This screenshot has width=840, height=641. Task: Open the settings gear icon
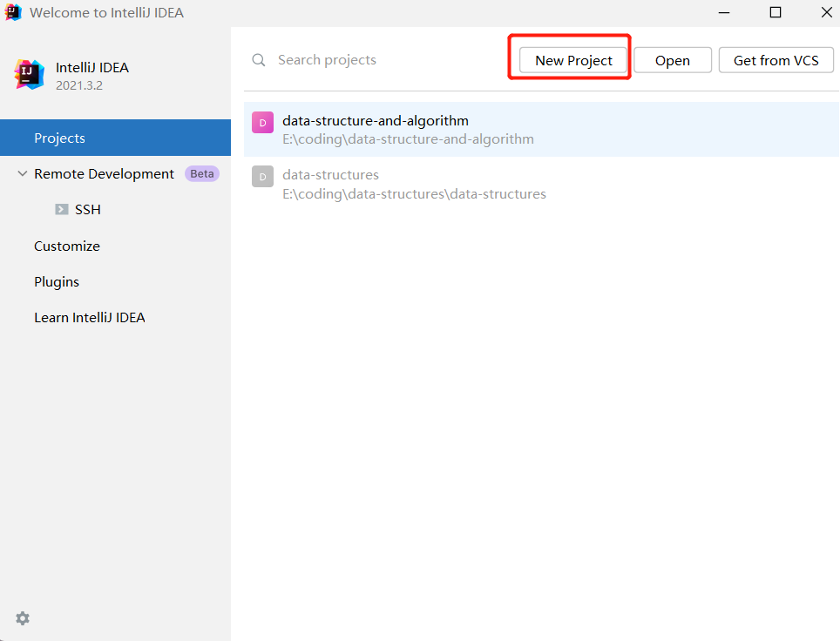(23, 618)
